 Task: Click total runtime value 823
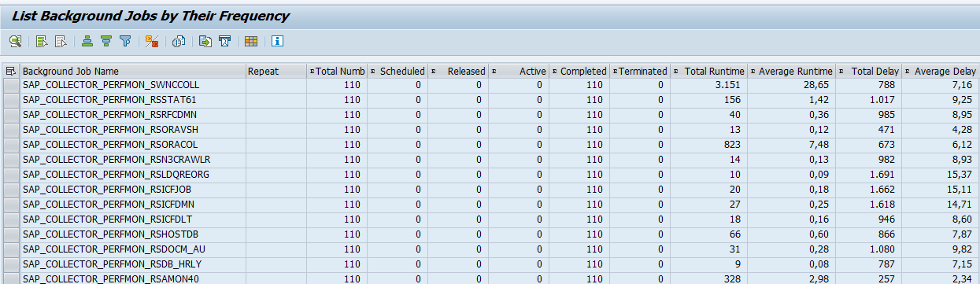(734, 145)
